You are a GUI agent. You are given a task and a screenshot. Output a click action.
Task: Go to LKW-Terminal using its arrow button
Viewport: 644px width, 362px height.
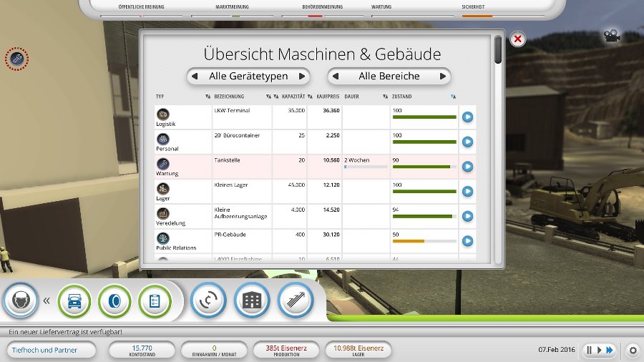(467, 117)
